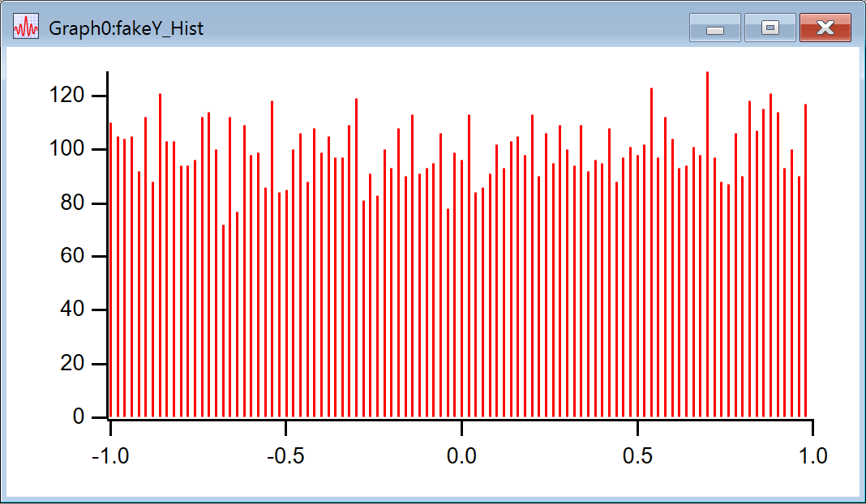Click the leftmost red bar in the histogram
This screenshot has height=504, width=866.
point(111,267)
